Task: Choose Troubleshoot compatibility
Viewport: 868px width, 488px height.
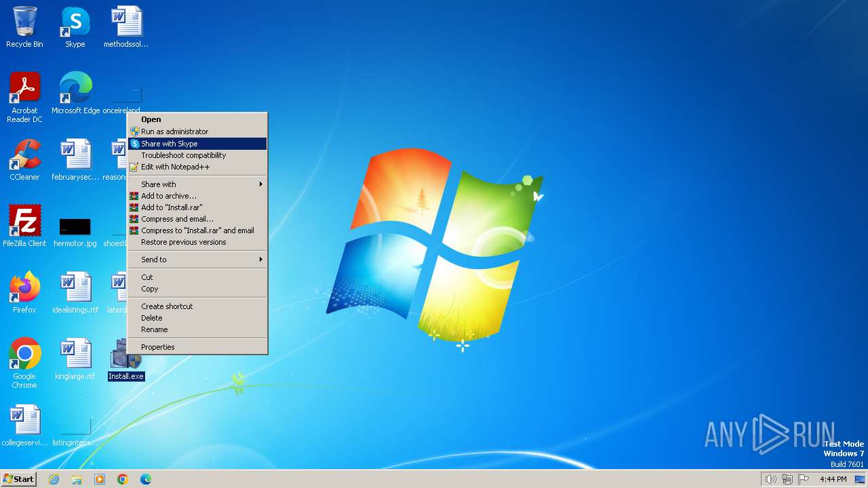Action: click(197, 155)
